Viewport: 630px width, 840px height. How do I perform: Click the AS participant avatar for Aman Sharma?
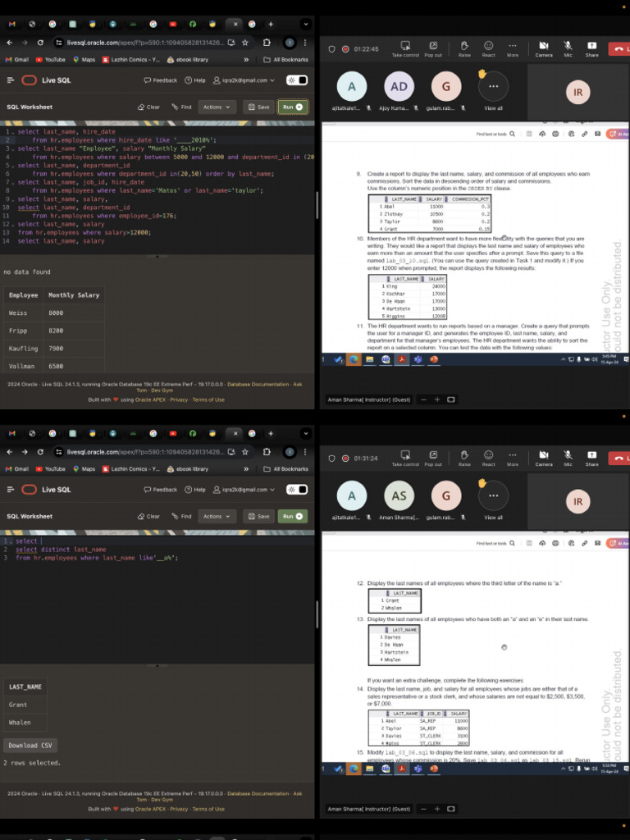pos(399,495)
